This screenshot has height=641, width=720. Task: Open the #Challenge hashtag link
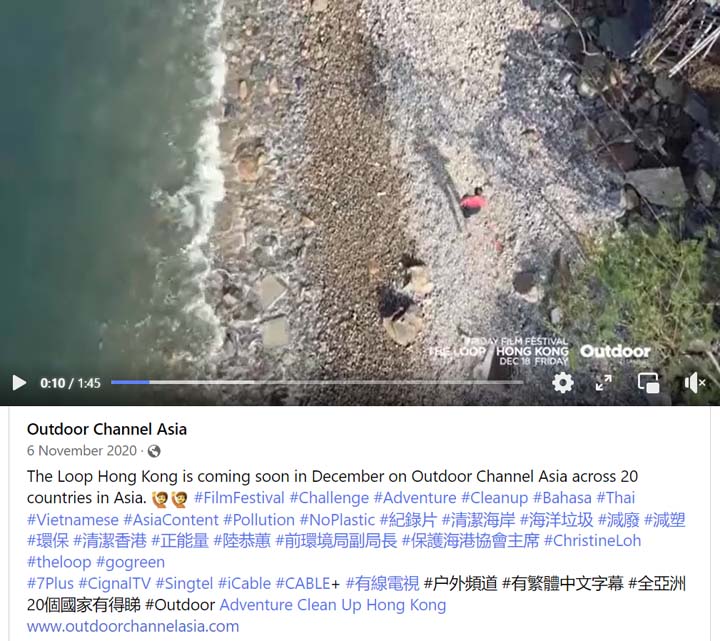329,498
